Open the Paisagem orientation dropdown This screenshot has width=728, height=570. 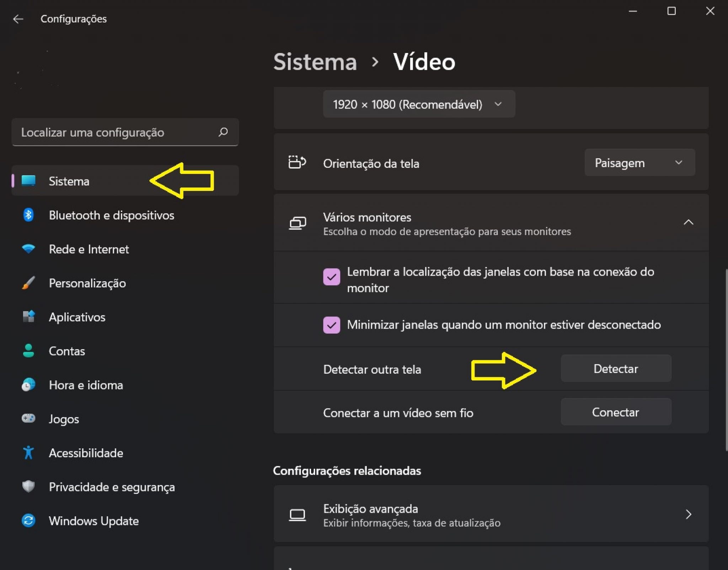[639, 163]
